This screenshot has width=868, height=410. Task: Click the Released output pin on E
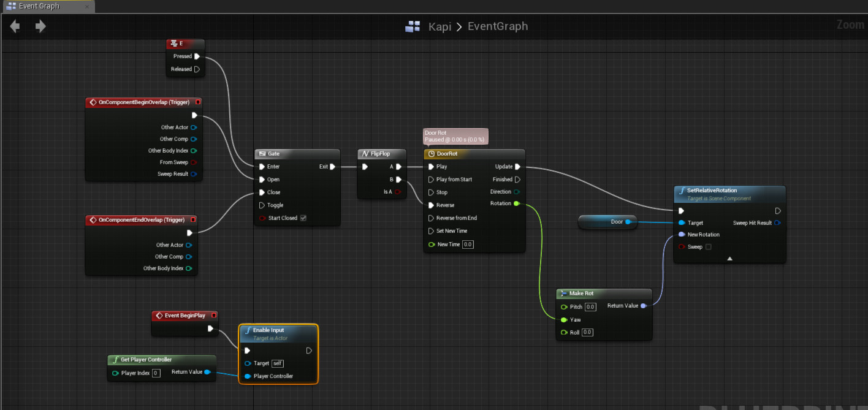[197, 69]
